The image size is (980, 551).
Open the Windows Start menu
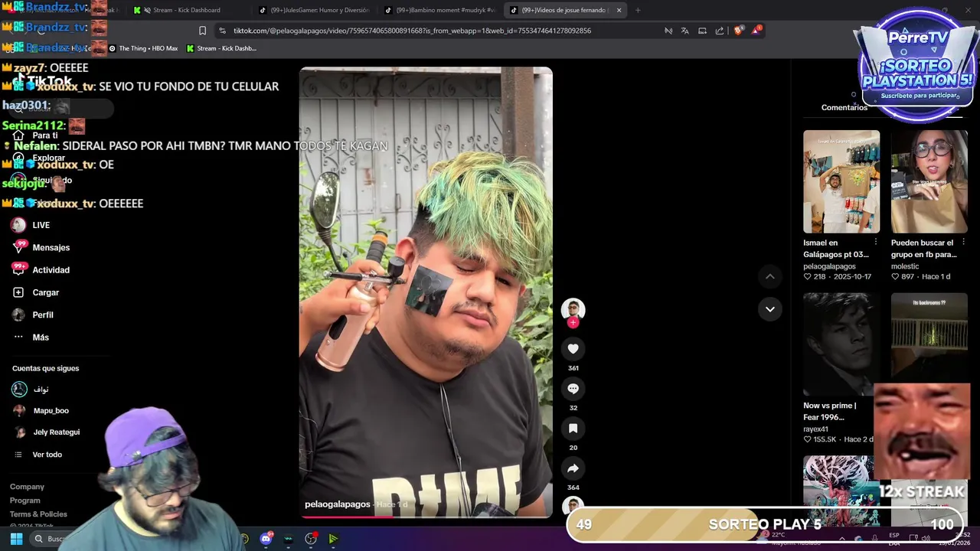[16, 539]
